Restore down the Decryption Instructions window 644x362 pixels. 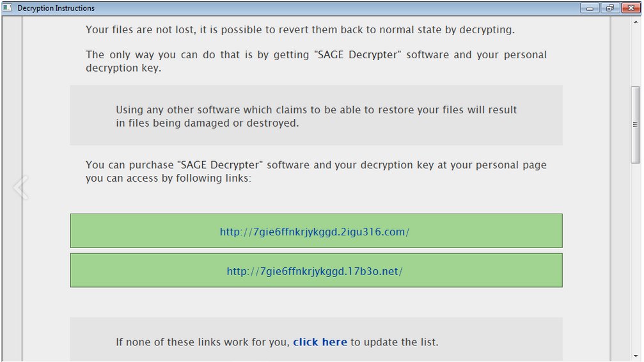click(x=610, y=8)
